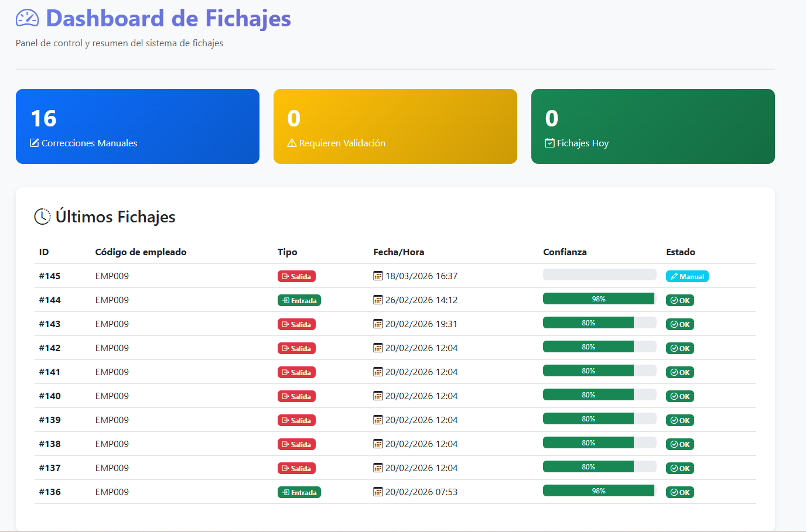Open the blue Correcciones Manuales card
This screenshot has height=532, width=806.
(138, 126)
